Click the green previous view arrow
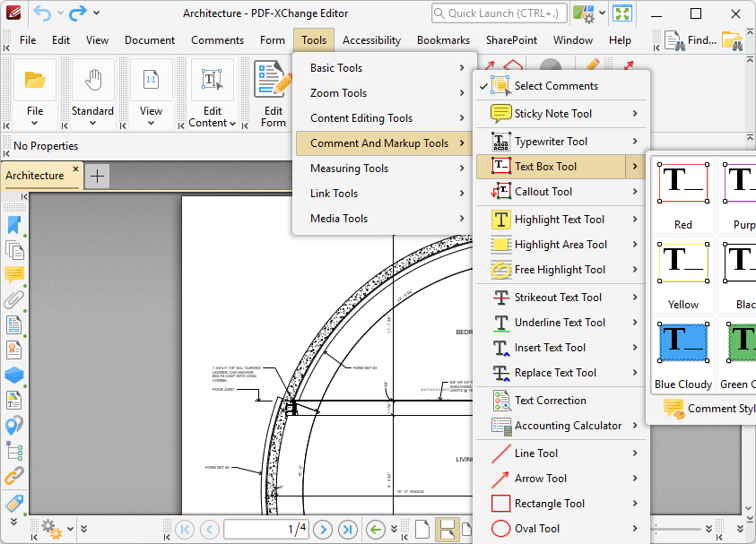Viewport: 756px width, 544px height. tap(375, 530)
